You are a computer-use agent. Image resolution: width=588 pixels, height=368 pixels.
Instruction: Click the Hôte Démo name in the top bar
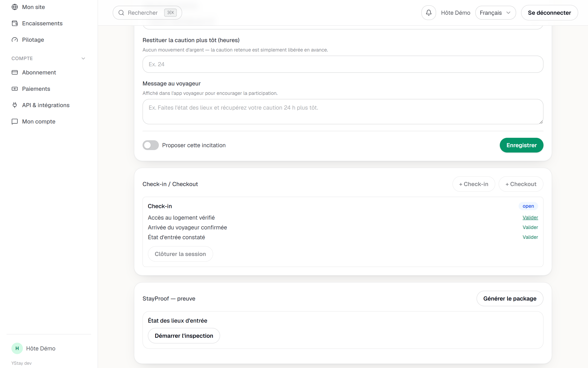(x=455, y=13)
